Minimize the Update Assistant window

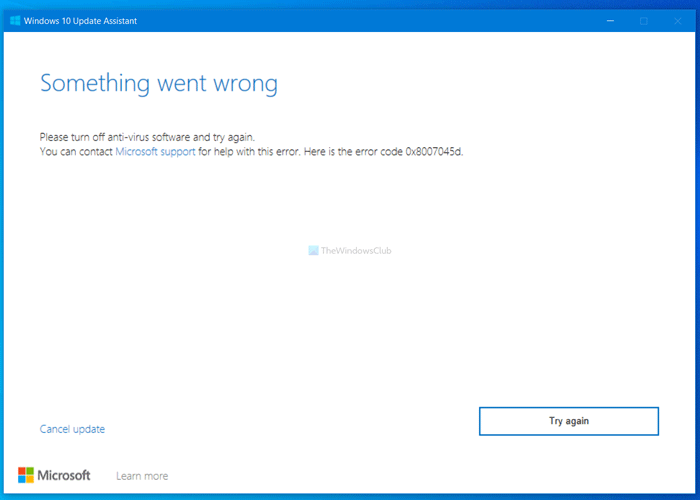[x=610, y=21]
